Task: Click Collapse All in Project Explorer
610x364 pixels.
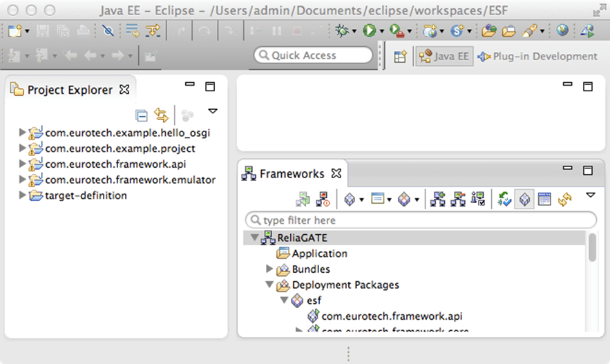Action: point(141,115)
